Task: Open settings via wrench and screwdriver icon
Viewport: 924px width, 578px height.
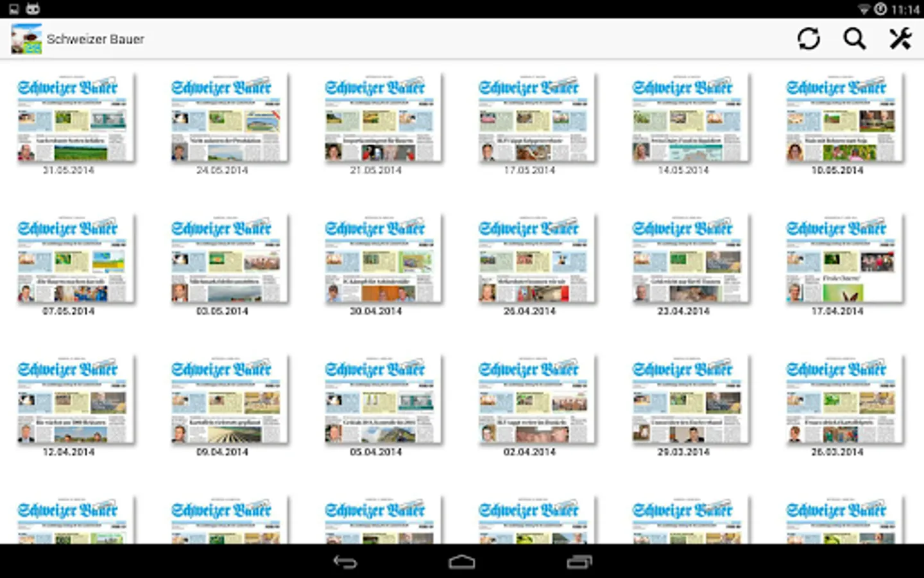Action: click(x=900, y=39)
